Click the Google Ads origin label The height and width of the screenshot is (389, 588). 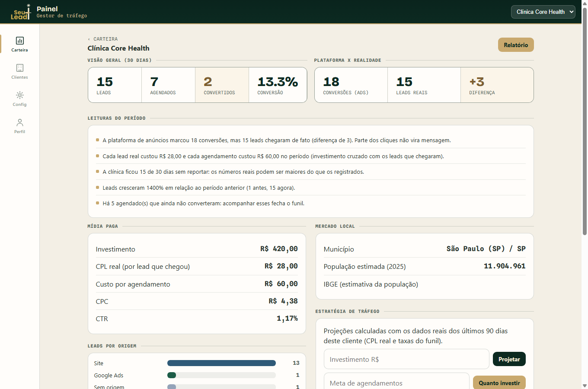[x=109, y=376]
